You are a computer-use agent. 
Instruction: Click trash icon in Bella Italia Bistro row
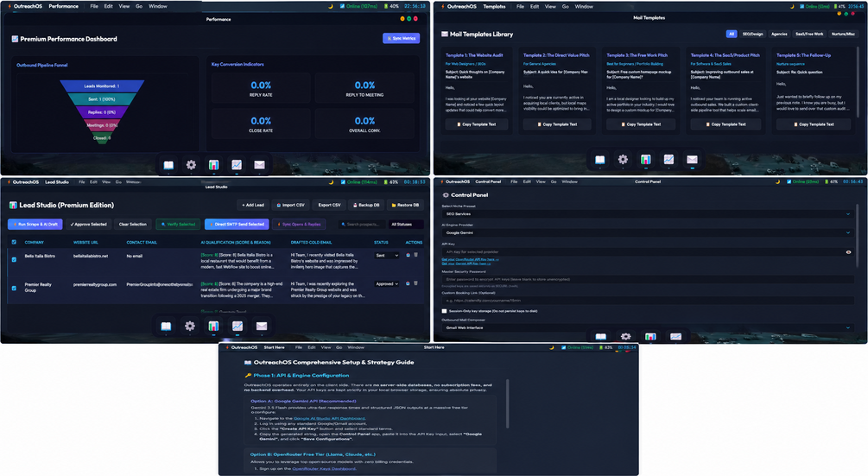[415, 255]
